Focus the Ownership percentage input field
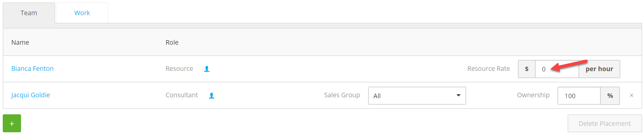The height and width of the screenshot is (135, 644). (x=579, y=96)
